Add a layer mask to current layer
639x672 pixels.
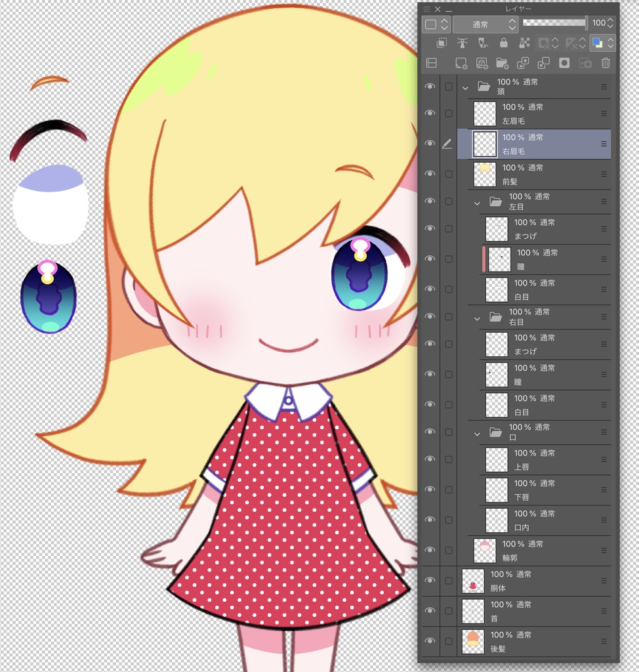pyautogui.click(x=564, y=63)
